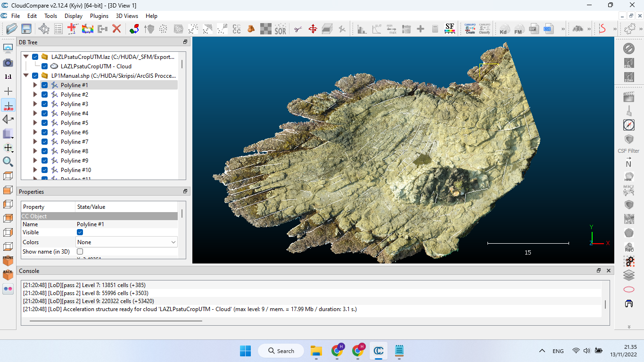644x362 pixels.
Task: Select the segmentation scissors tool
Action: pyautogui.click(x=298, y=28)
